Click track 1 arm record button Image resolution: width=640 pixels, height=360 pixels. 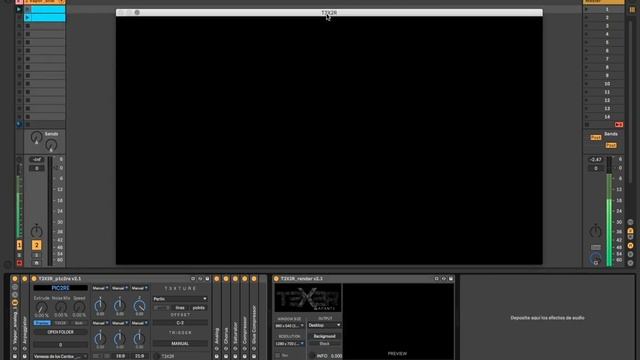click(x=19, y=263)
